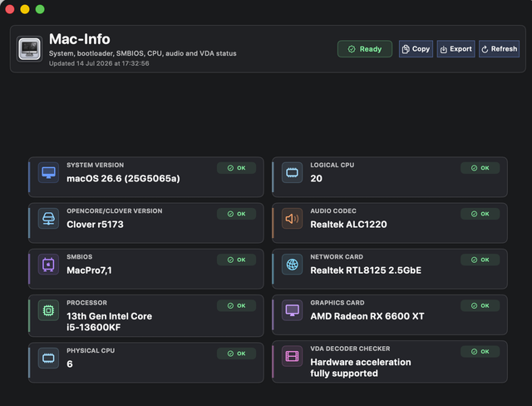Click the Graphics Card display icon
The width and height of the screenshot is (532, 406).
pos(292,310)
